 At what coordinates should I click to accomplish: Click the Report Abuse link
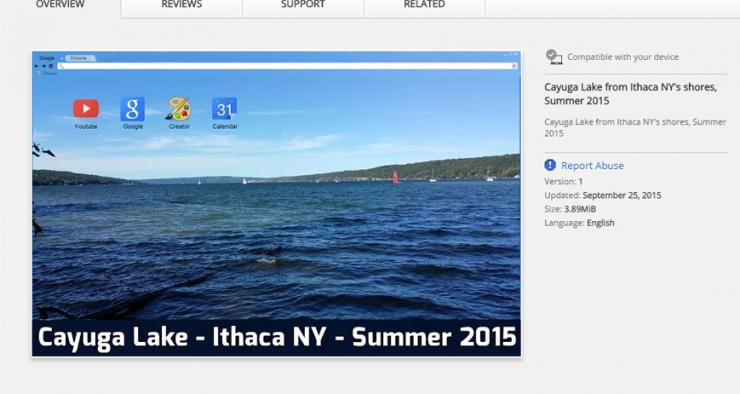click(592, 166)
